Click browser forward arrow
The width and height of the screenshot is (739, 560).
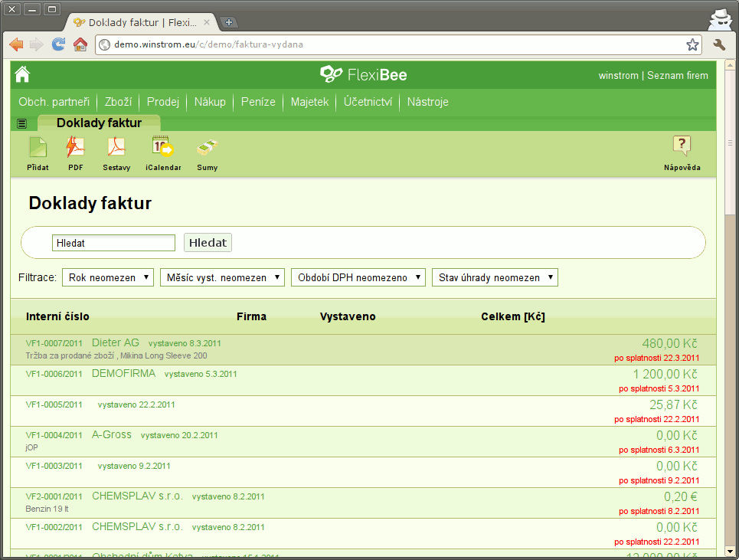[x=36, y=44]
